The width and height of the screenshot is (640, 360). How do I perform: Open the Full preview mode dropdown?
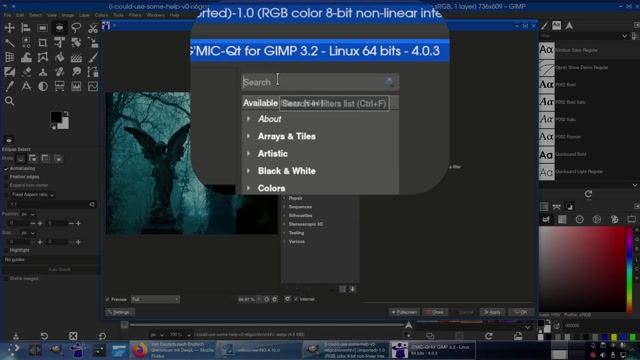155,300
